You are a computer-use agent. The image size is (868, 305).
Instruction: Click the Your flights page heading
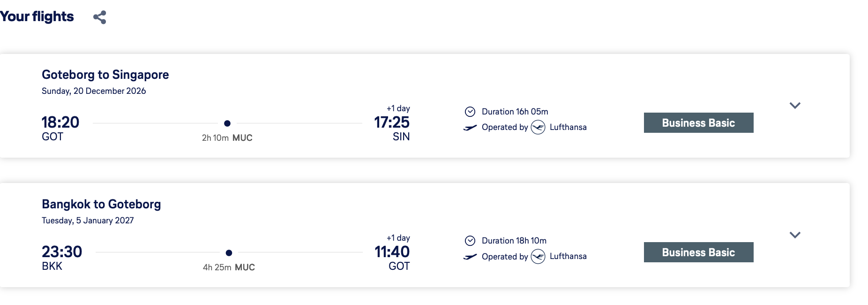coord(37,16)
